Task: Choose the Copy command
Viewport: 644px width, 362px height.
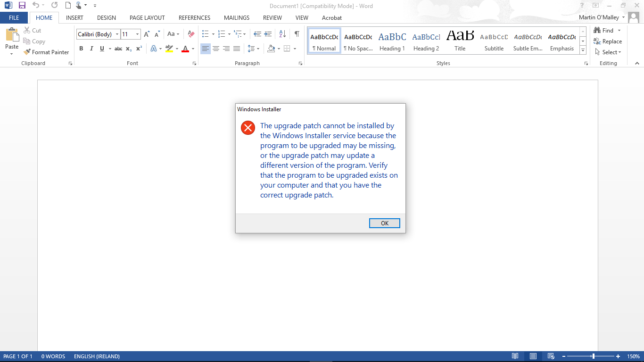Action: point(34,41)
